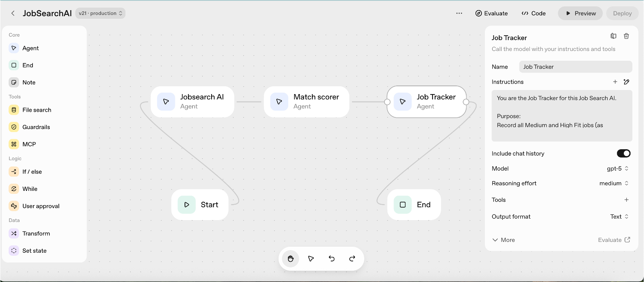The image size is (644, 282).
Task: Click the duplicate node icon in panel header
Action: (x=613, y=36)
